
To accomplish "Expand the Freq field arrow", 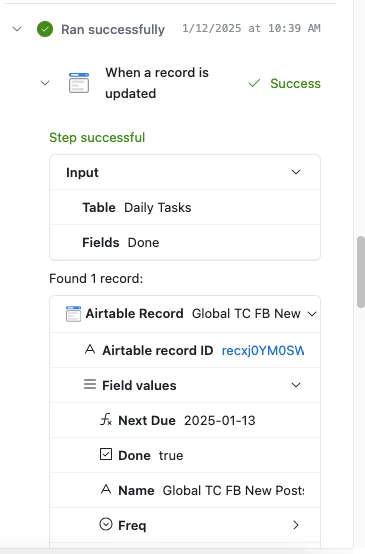I will tap(296, 525).
